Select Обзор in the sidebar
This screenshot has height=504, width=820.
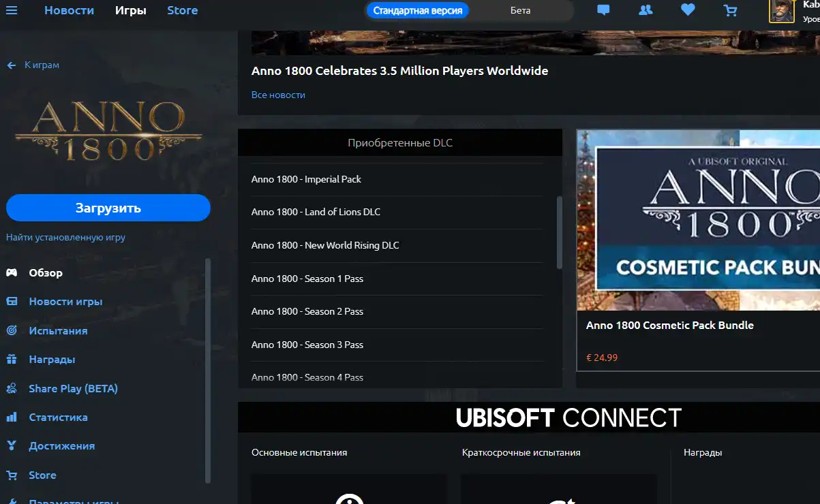(46, 273)
